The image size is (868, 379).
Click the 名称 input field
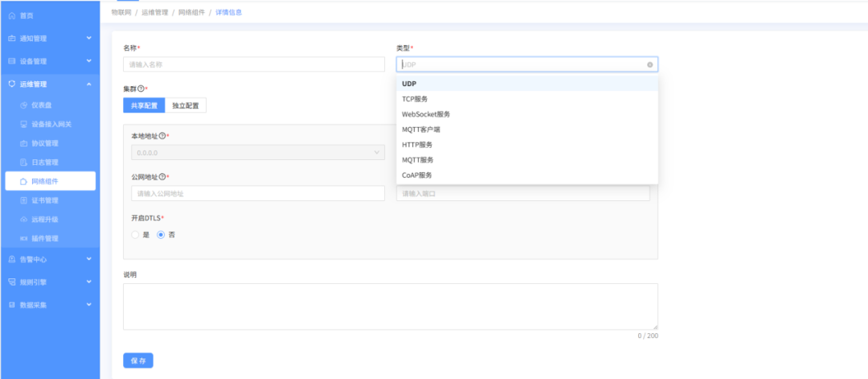pos(254,65)
